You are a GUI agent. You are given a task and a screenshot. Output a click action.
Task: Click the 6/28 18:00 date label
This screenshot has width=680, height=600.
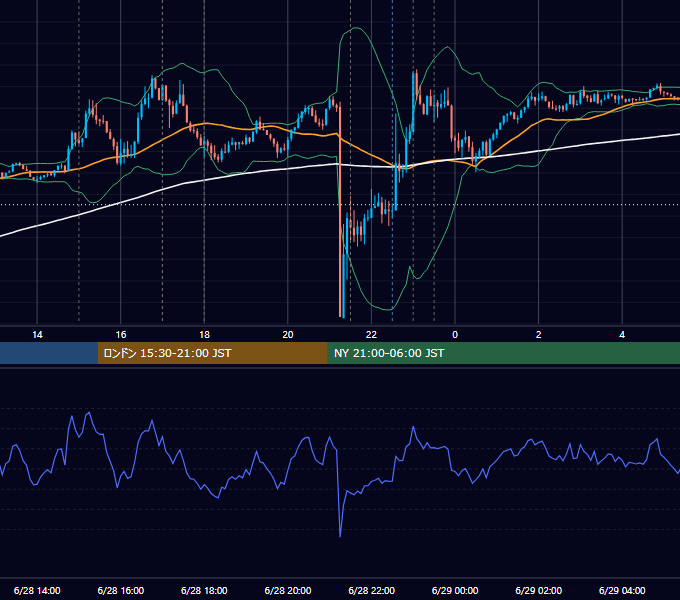[204, 590]
